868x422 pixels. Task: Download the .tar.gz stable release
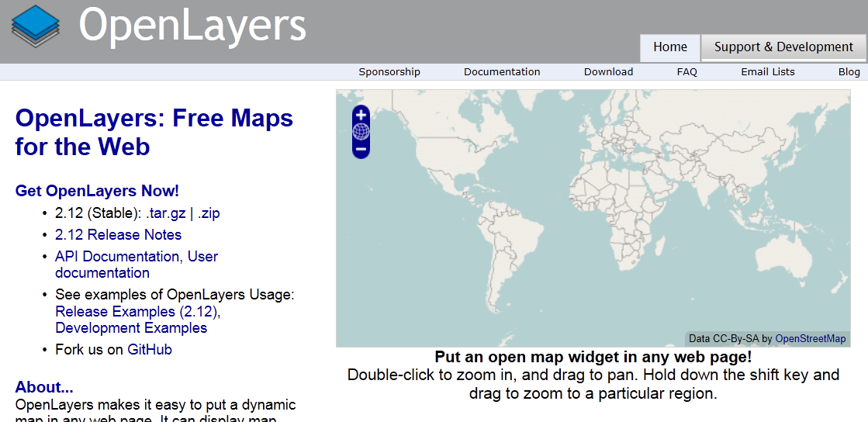(x=165, y=213)
